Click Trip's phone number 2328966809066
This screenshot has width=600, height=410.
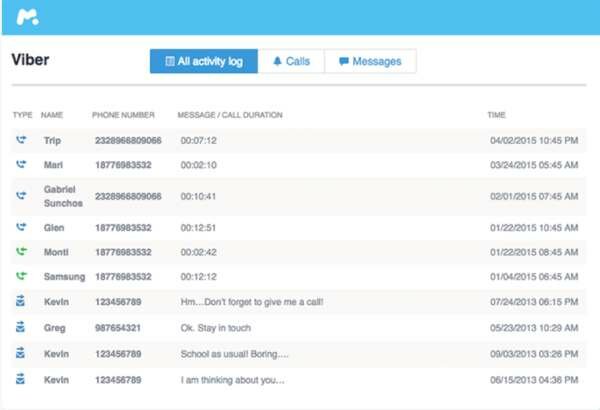pyautogui.click(x=128, y=140)
